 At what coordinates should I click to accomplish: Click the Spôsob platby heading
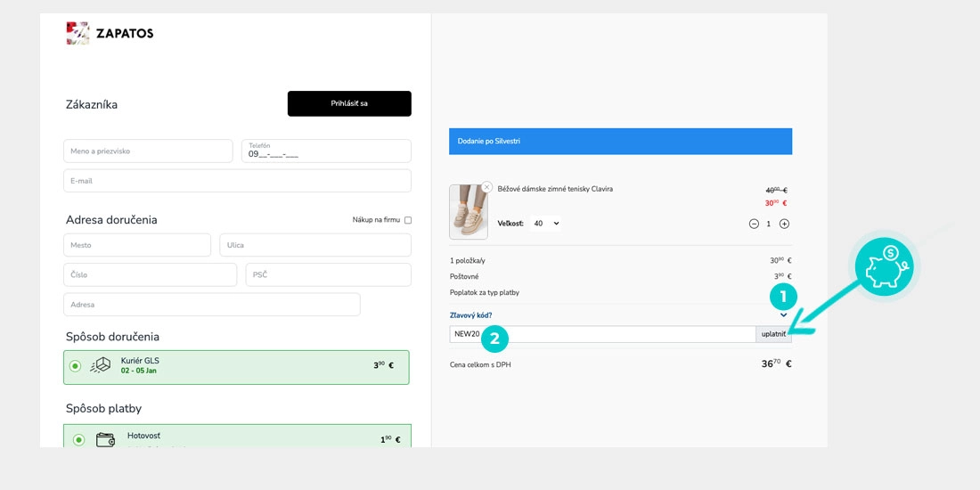(103, 409)
